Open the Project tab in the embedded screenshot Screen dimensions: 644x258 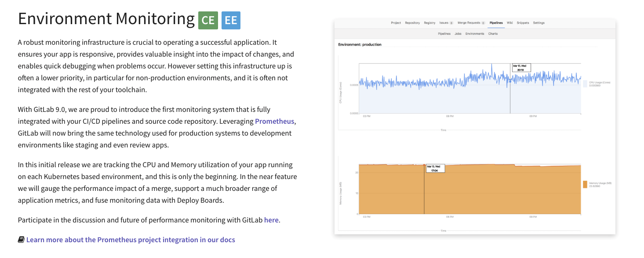[396, 23]
